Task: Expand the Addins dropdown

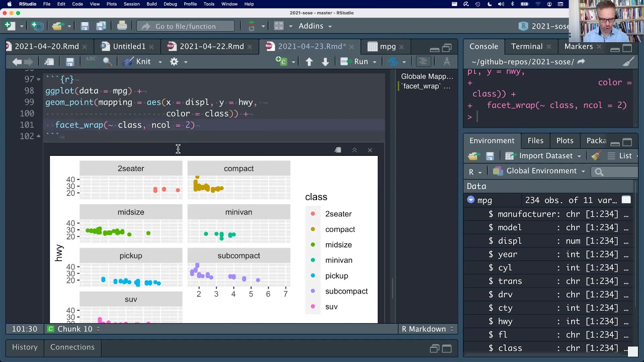Action: coord(315,26)
